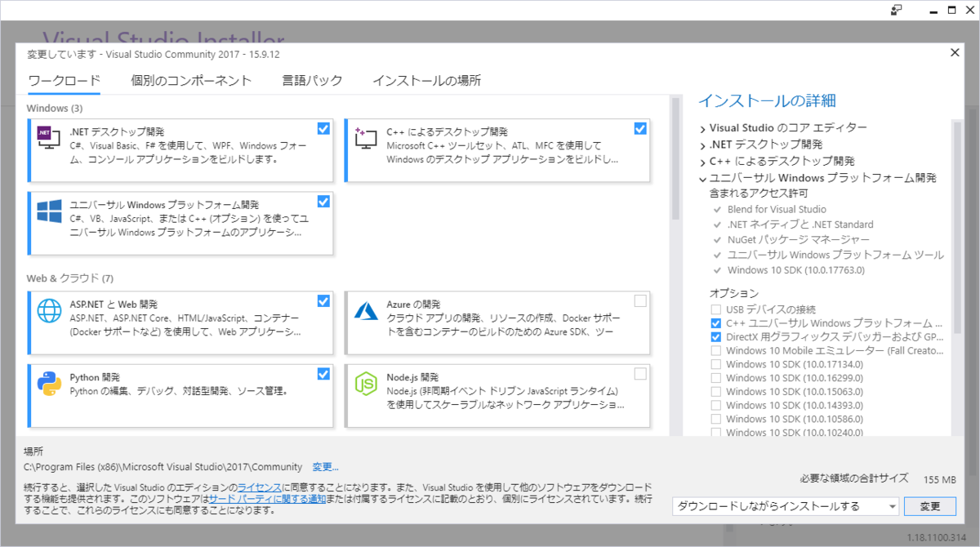Click the .NET desktop development workload icon
980x547 pixels.
pyautogui.click(x=49, y=138)
